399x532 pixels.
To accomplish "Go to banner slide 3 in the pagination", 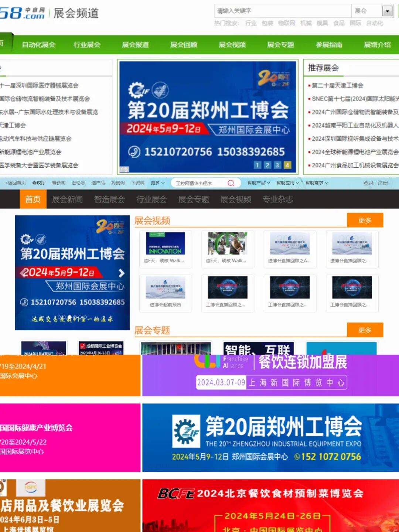I will pos(277,165).
